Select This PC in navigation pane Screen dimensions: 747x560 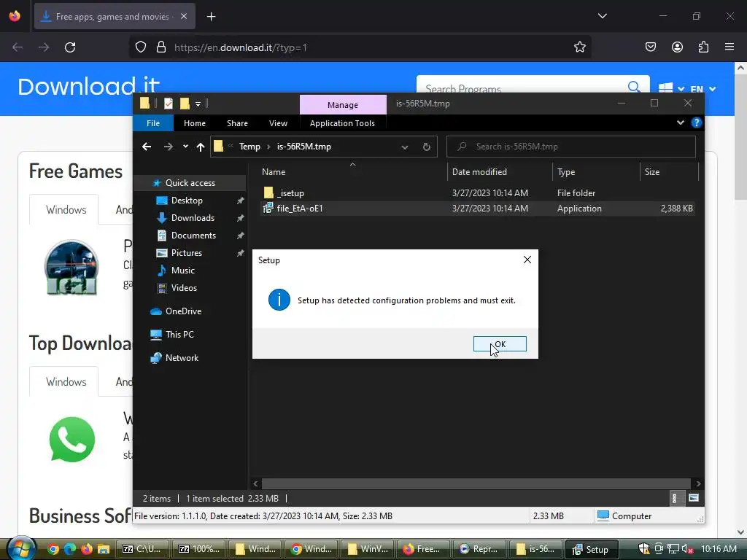(179, 334)
